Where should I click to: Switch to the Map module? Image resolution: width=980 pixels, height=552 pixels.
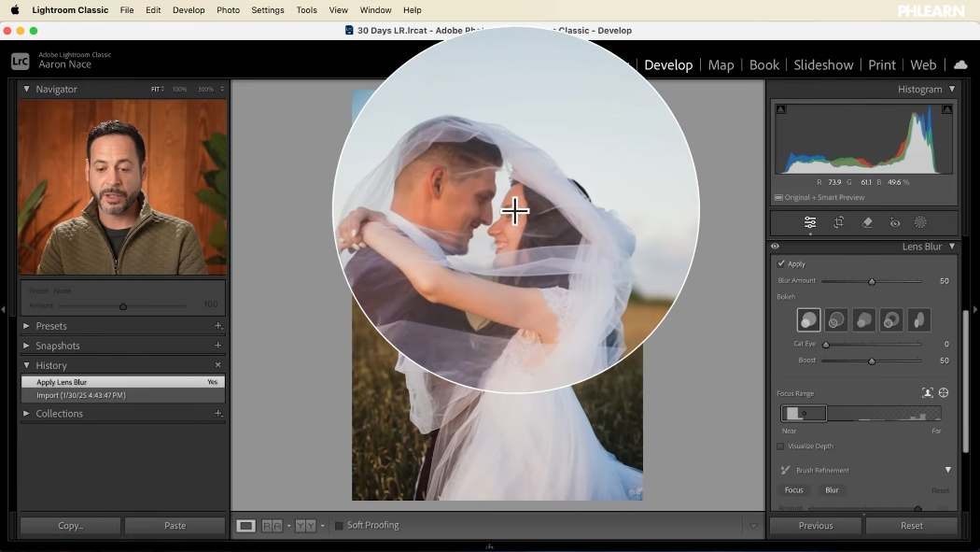click(x=721, y=65)
